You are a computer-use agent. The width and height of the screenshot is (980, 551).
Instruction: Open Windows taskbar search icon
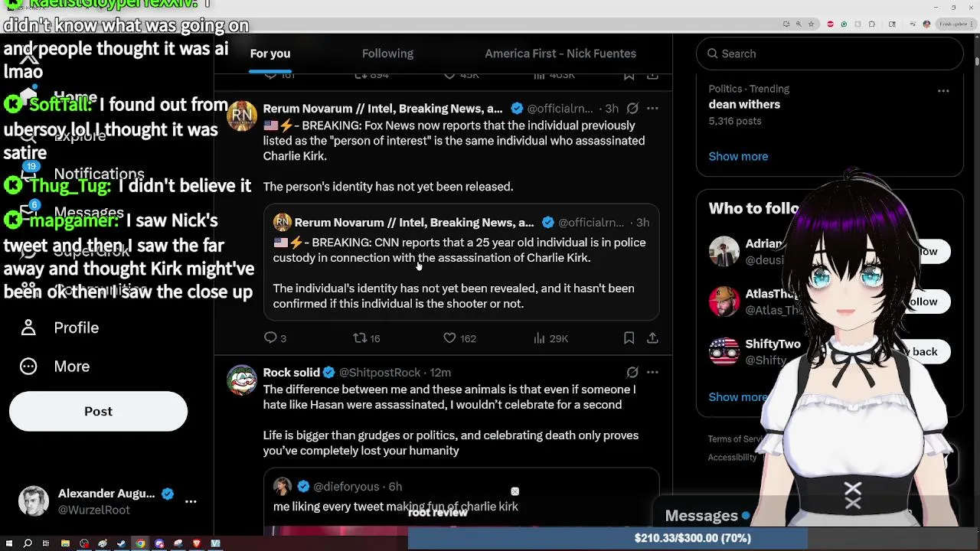(x=28, y=543)
